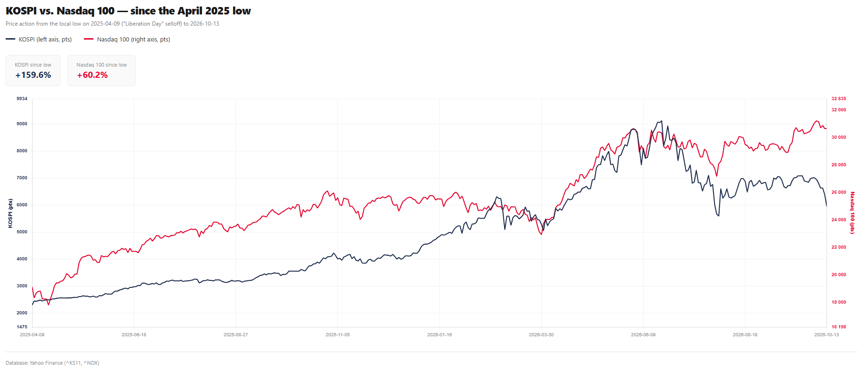Select the KOSPI since low +159.6% card
The height and width of the screenshot is (374, 868).
click(33, 70)
